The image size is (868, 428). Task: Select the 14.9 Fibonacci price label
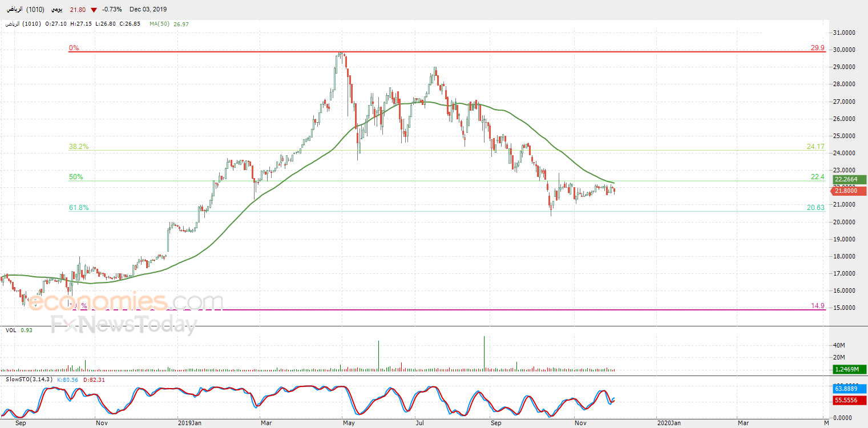coord(818,306)
